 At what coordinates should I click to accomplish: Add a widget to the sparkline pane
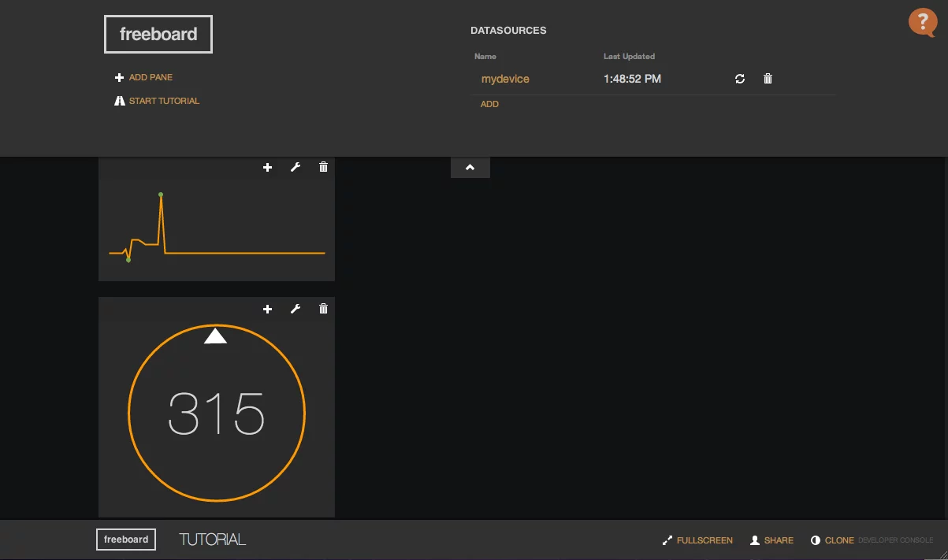(268, 167)
